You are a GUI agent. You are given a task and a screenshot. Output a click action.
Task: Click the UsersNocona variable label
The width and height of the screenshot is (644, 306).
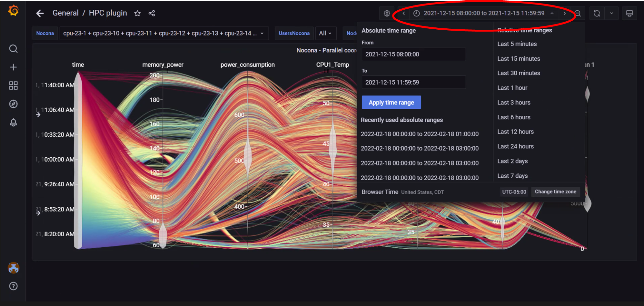point(294,33)
